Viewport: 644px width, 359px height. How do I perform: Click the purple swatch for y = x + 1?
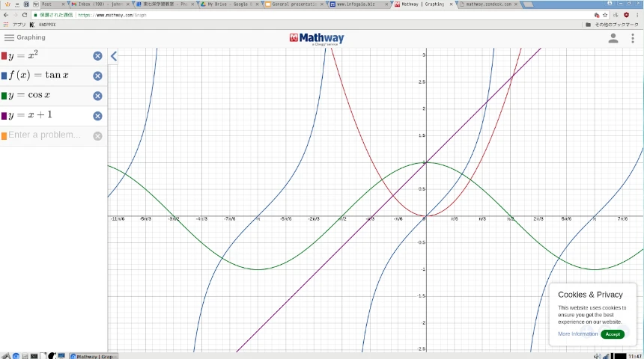pyautogui.click(x=4, y=116)
